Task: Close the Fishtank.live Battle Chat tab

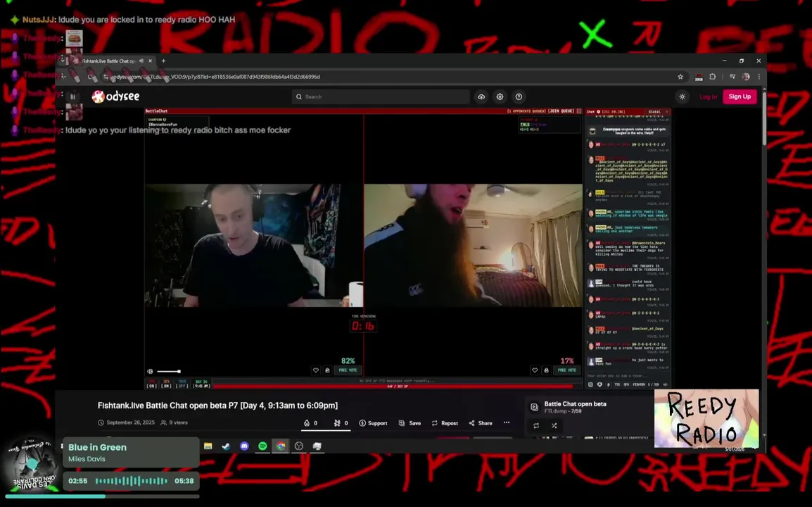Action: [x=150, y=61]
